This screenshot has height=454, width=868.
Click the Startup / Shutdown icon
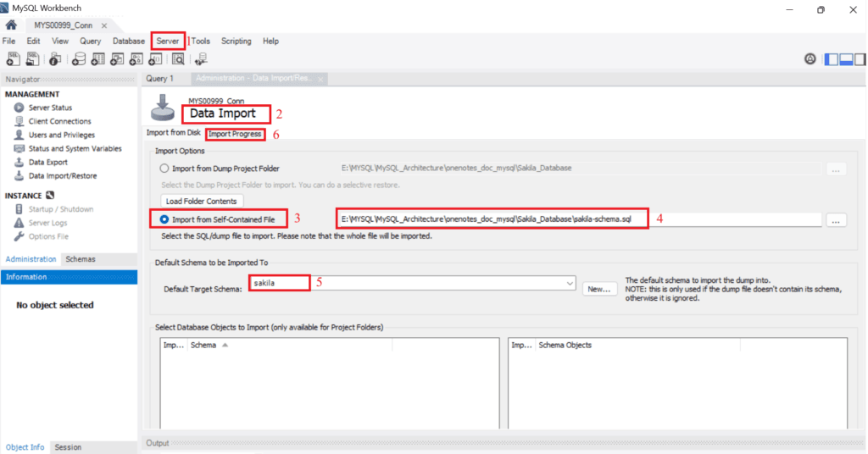pos(19,209)
